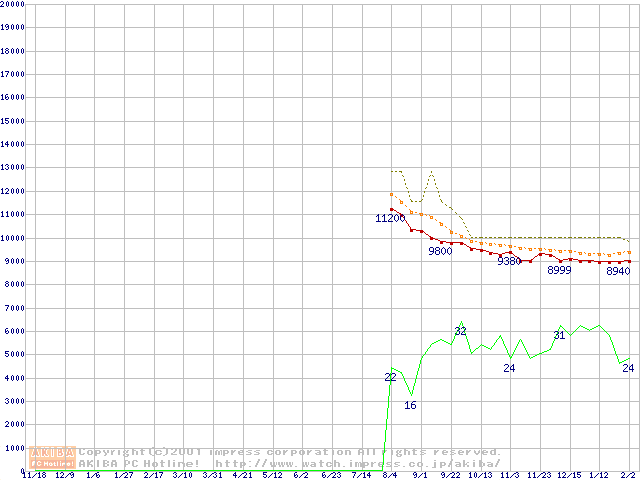Select the 12/15 date on the x-axis
The image size is (640, 480).
pos(569,476)
